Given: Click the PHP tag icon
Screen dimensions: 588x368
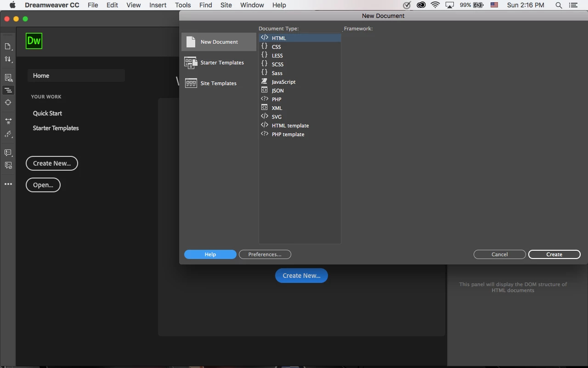Looking at the screenshot, I should 265,99.
